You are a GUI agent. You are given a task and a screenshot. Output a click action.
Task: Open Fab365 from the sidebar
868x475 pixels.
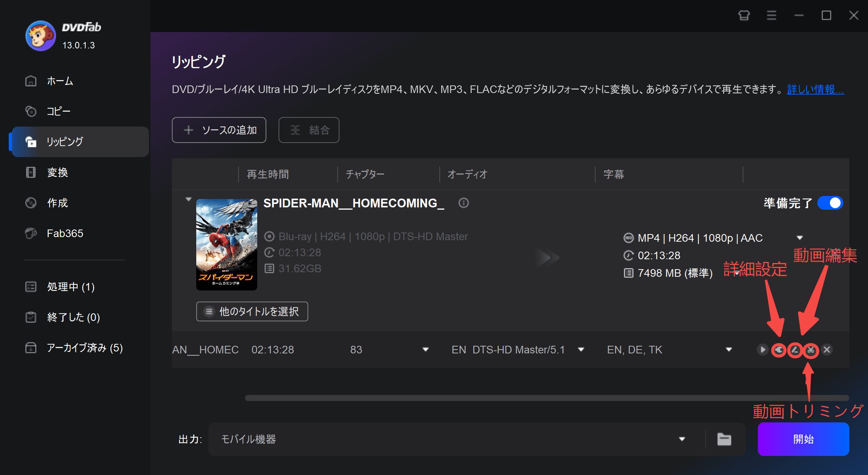[80, 233]
